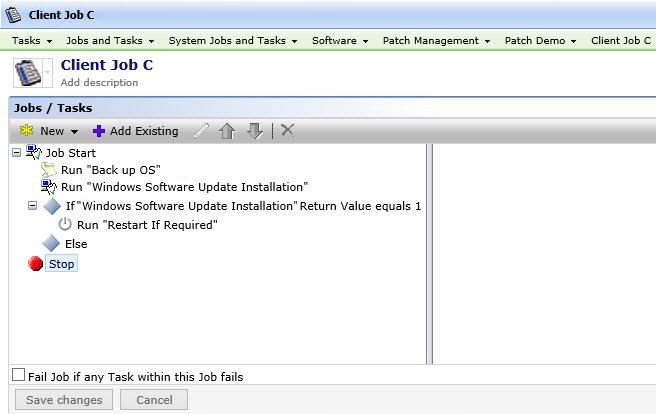Select Run "Windows Software Update Installation" task

coord(184,187)
